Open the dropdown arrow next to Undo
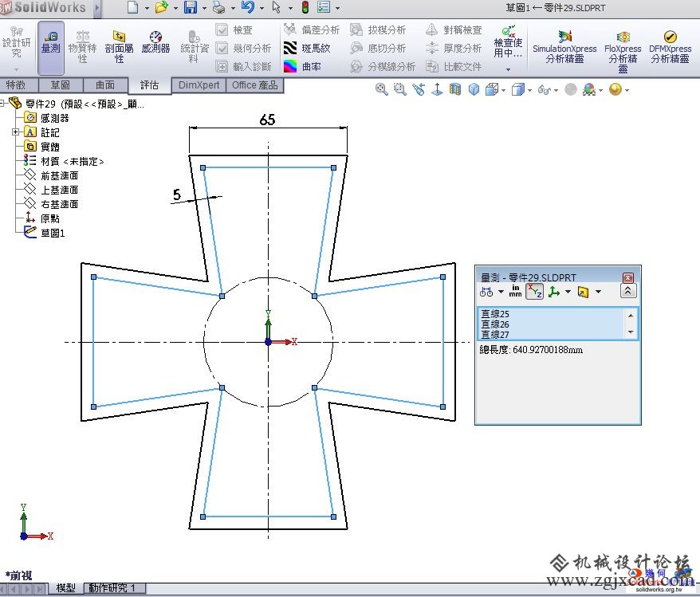This screenshot has height=597, width=700. (262, 8)
